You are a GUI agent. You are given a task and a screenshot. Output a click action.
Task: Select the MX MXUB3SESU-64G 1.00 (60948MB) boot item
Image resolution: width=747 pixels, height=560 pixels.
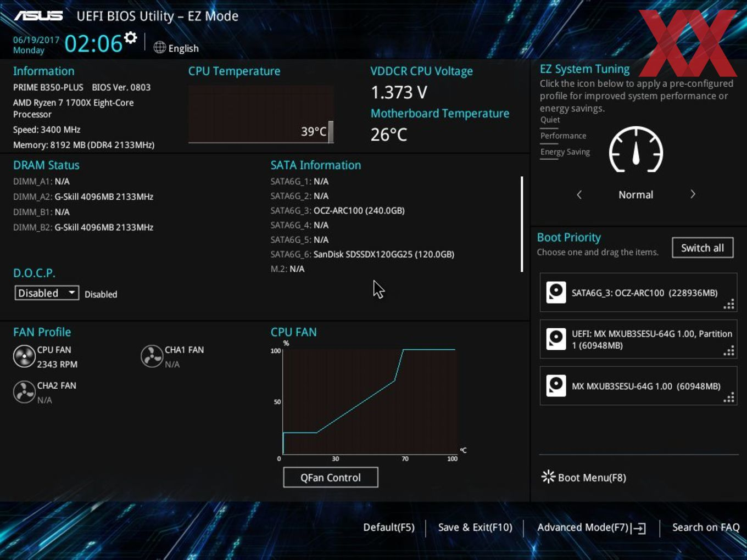(x=638, y=386)
